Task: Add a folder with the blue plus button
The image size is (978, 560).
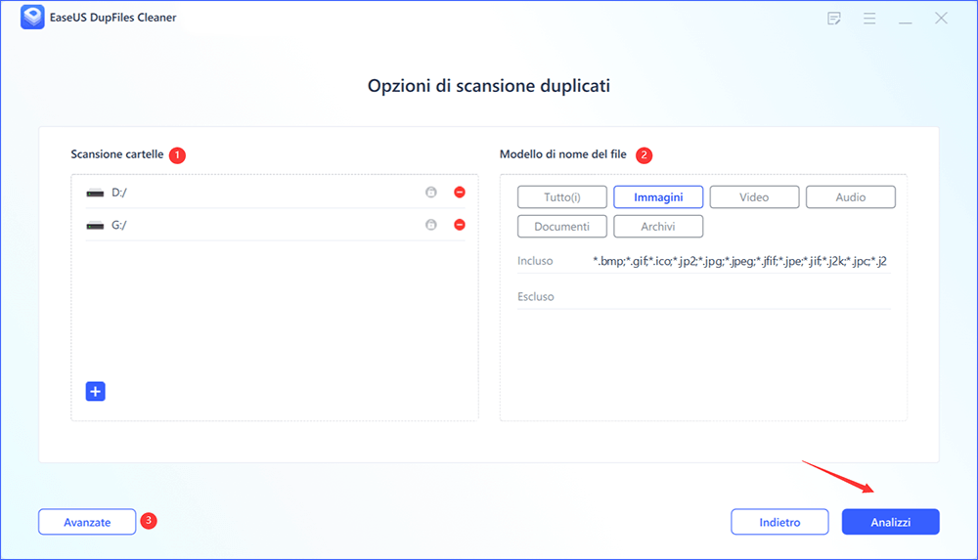Action: 95,391
